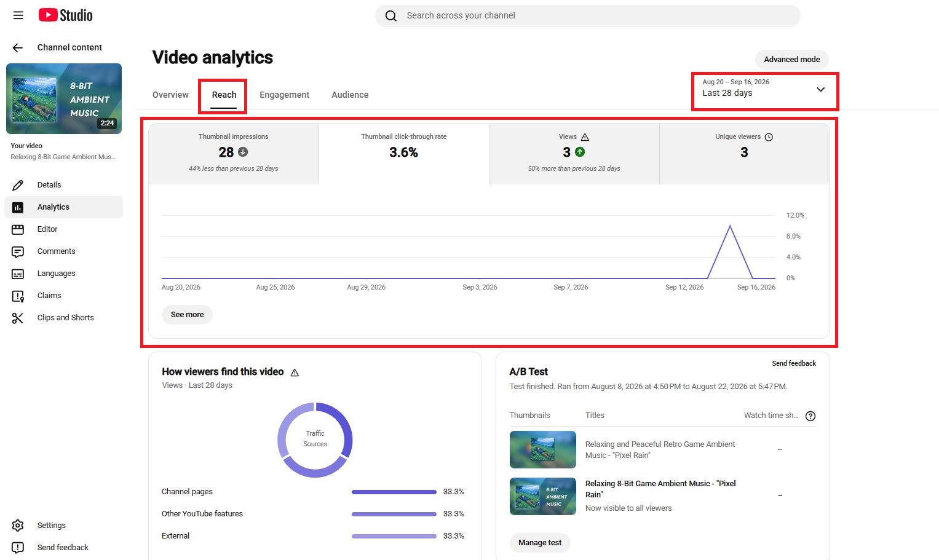Click the External traffic source label
This screenshot has height=560, width=939.
pos(176,536)
